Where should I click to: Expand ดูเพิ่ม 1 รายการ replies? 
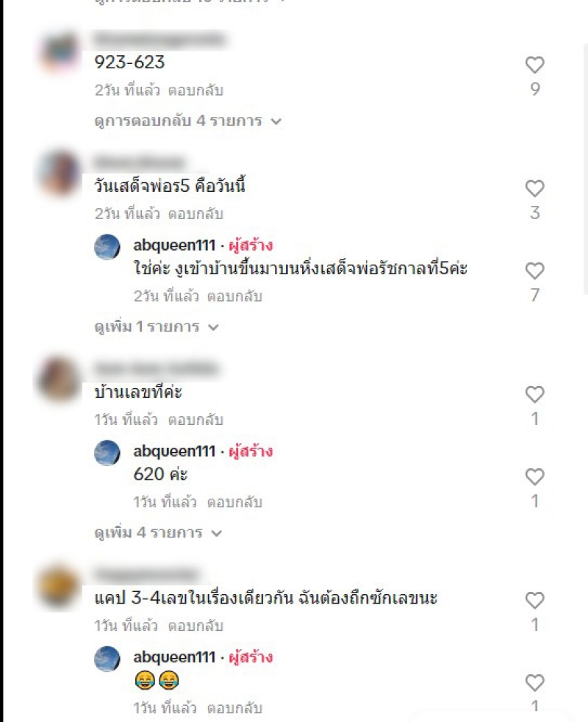tap(156, 327)
